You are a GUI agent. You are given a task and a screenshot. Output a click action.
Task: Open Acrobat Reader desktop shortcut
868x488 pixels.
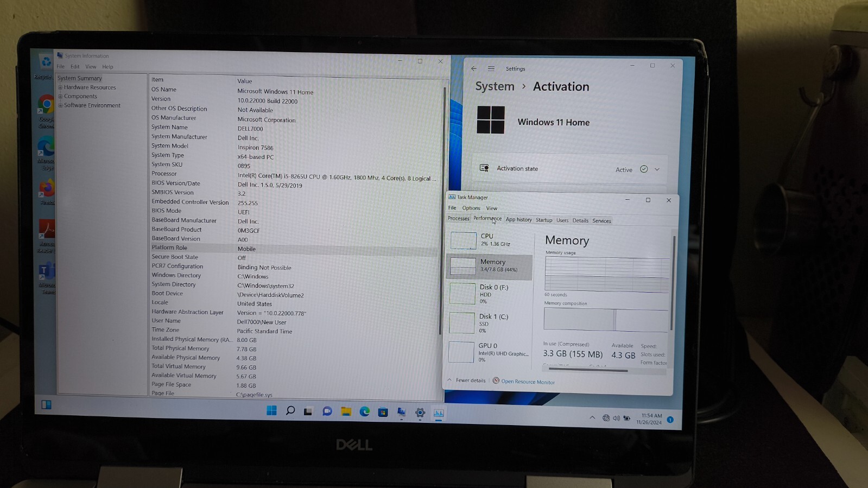coord(46,236)
